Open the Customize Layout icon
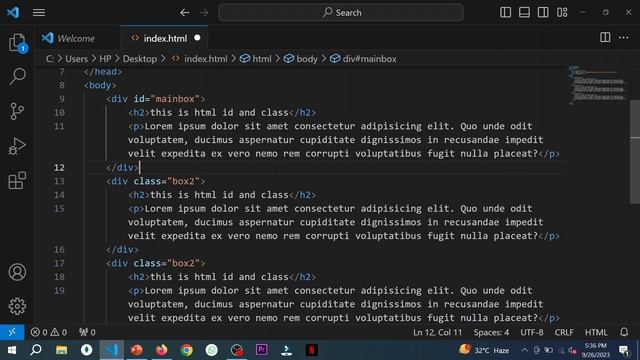 coord(562,13)
